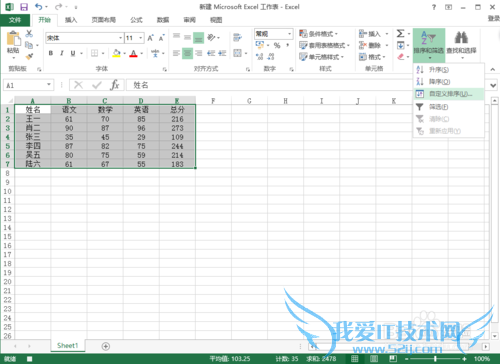Click the Sheet1 tab
The height and width of the screenshot is (364, 500).
click(x=67, y=346)
